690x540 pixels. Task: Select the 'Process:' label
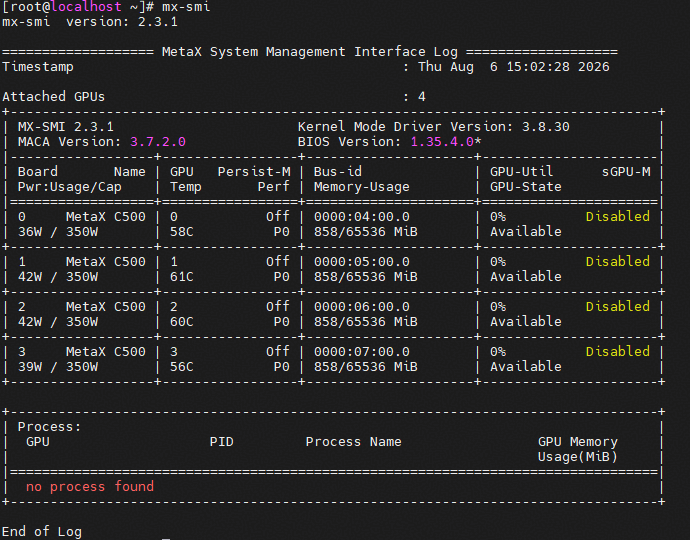click(49, 427)
